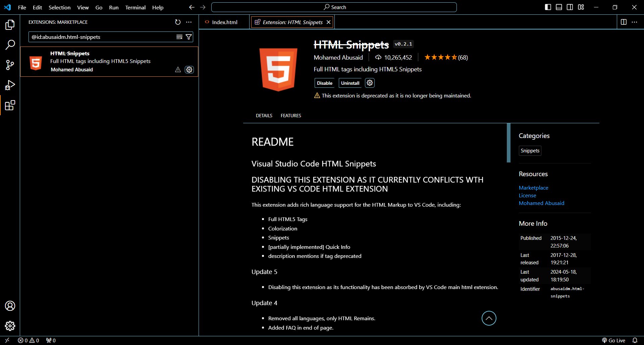
Task: Start Go Live server
Action: tap(614, 340)
